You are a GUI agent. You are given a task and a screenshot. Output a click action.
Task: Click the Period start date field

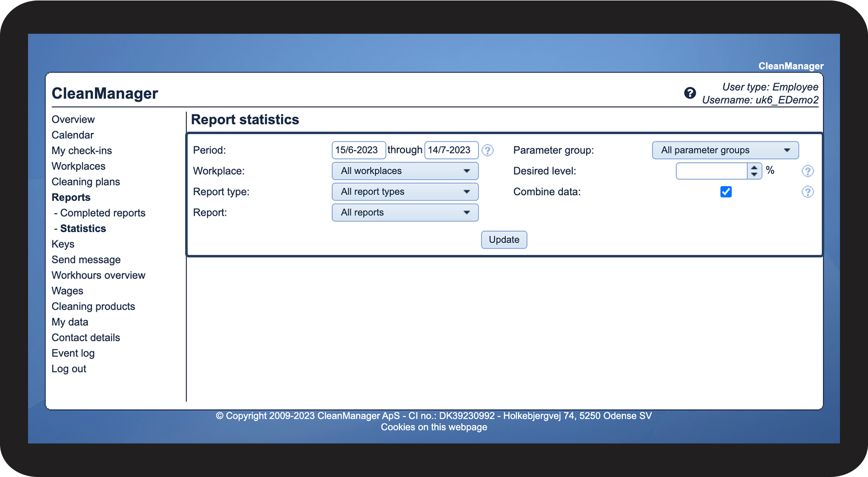click(359, 150)
